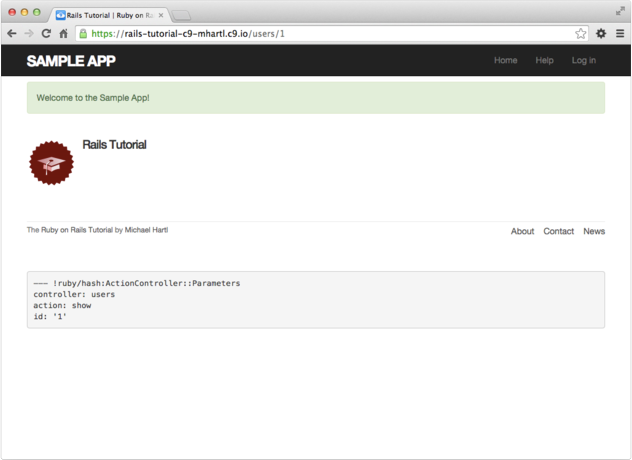Close the Rails Tutorial tab
The height and width of the screenshot is (460, 632).
coord(161,15)
